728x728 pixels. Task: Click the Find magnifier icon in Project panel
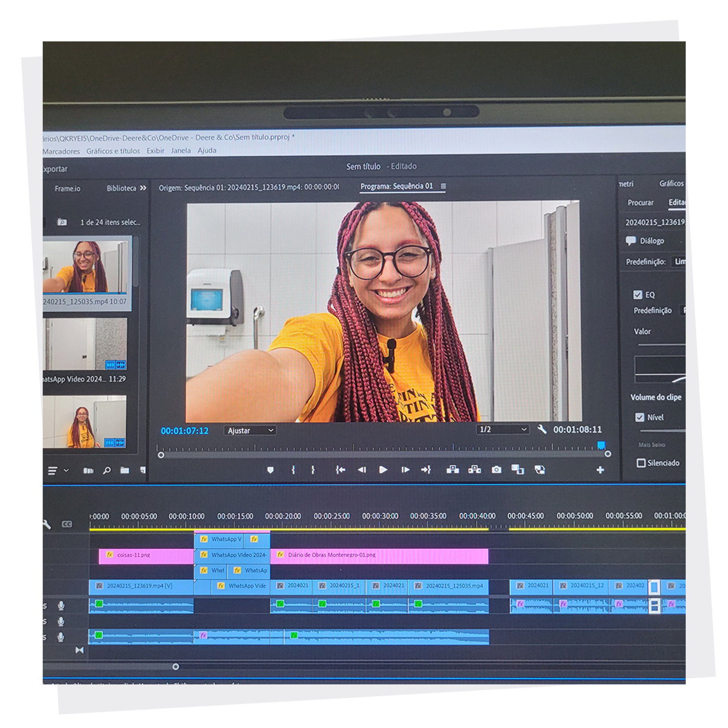tap(107, 471)
